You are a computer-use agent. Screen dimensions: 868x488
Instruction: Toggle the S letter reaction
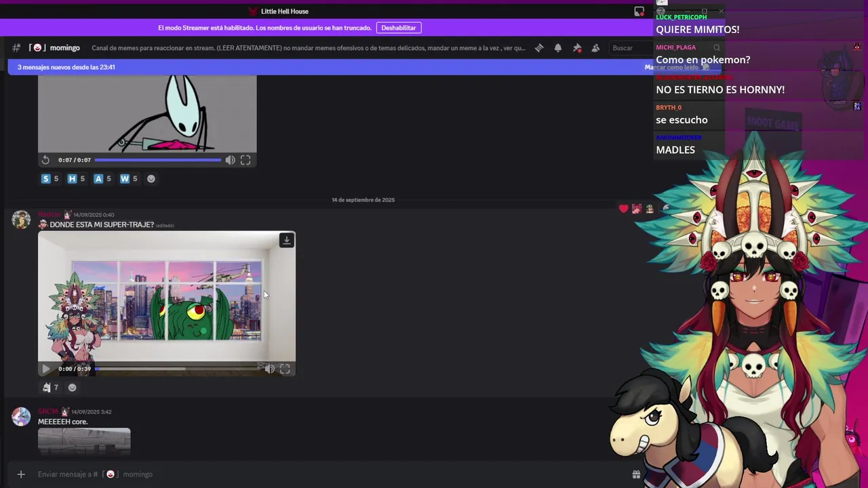click(50, 179)
